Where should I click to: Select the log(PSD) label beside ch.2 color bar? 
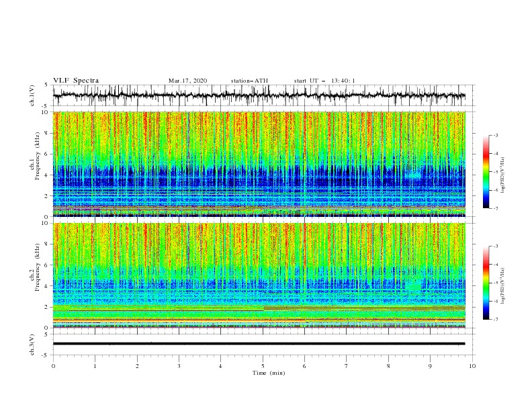[503, 286]
